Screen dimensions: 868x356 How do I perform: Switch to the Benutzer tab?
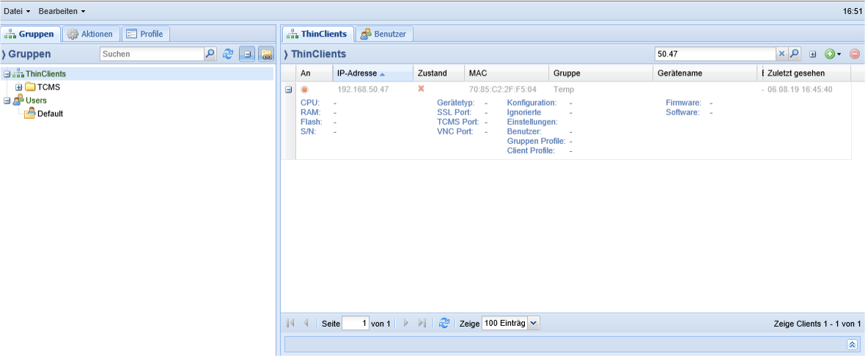[383, 34]
